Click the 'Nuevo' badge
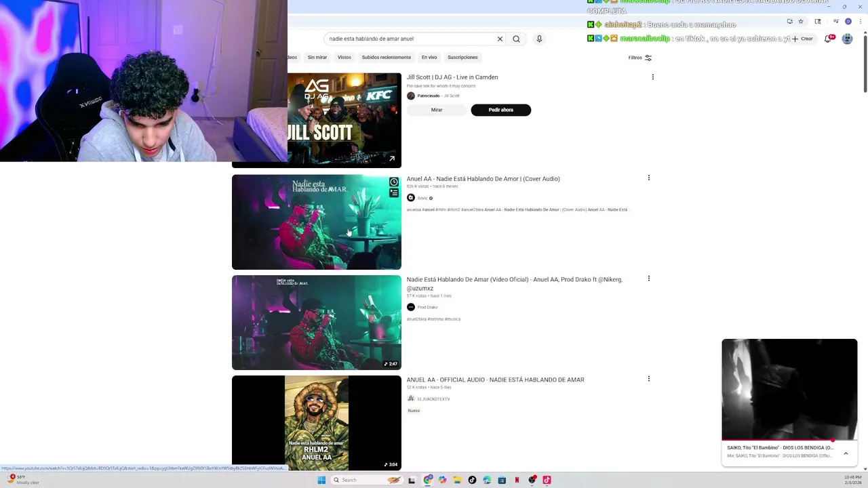 point(414,411)
